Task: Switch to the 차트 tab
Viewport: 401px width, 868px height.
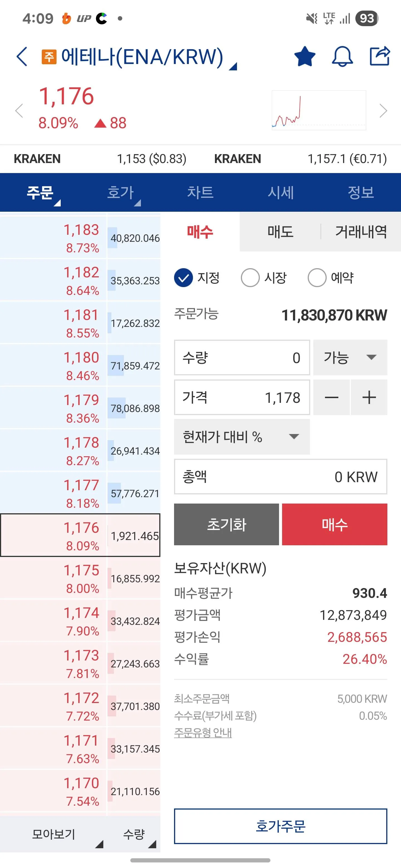Action: coord(200,193)
